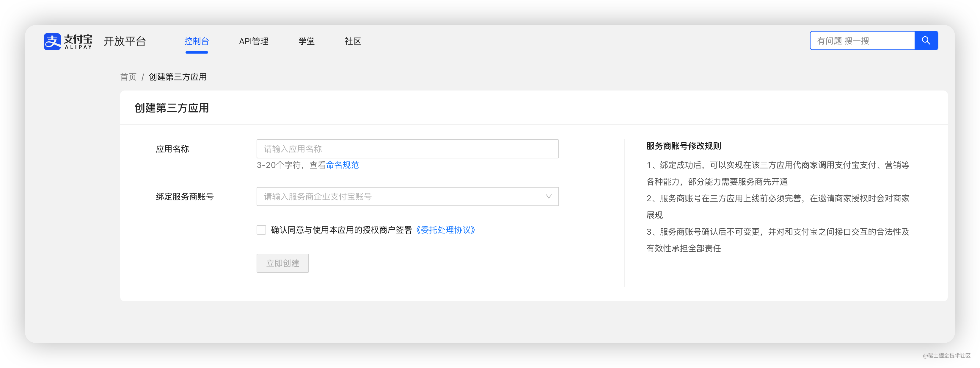Viewport: 980px width, 368px height.
Task: Check the 确认同意 agreement checkbox
Action: (x=261, y=230)
